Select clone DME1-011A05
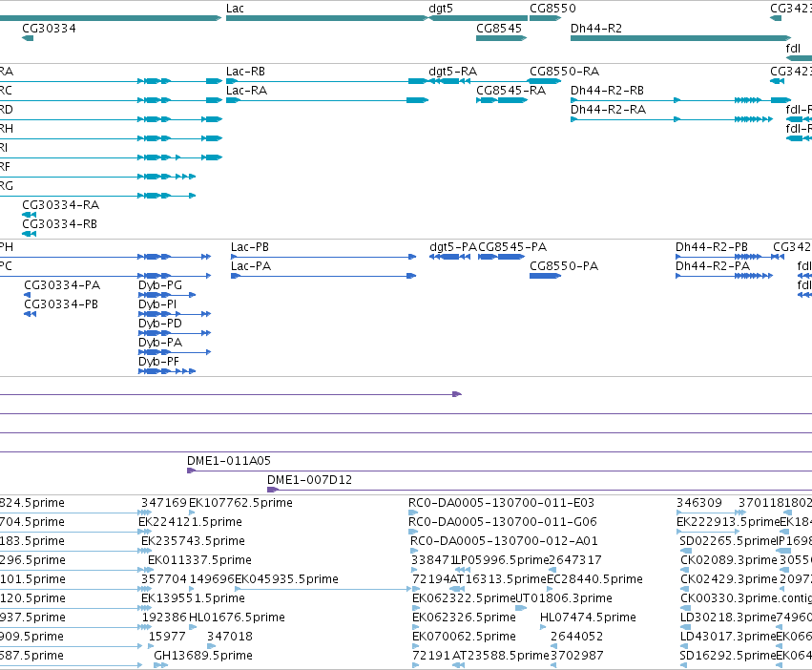Screen dimensions: 812x670 click(499, 471)
